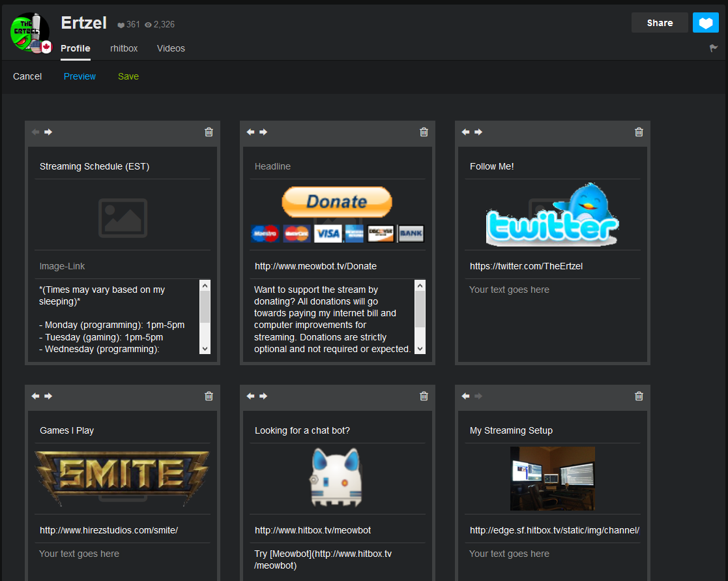Viewport: 728px width, 581px height.
Task: Click the flag icon near top right
Action: (x=713, y=48)
